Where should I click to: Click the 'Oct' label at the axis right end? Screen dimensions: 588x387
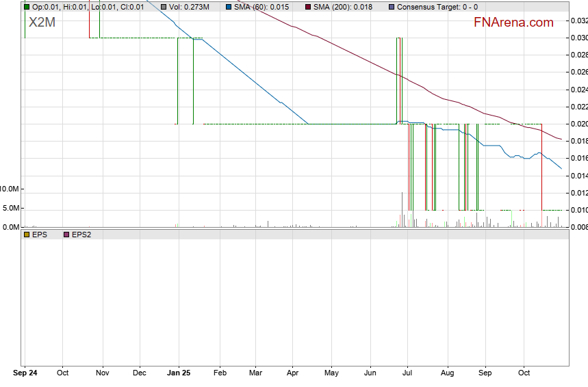pyautogui.click(x=524, y=373)
